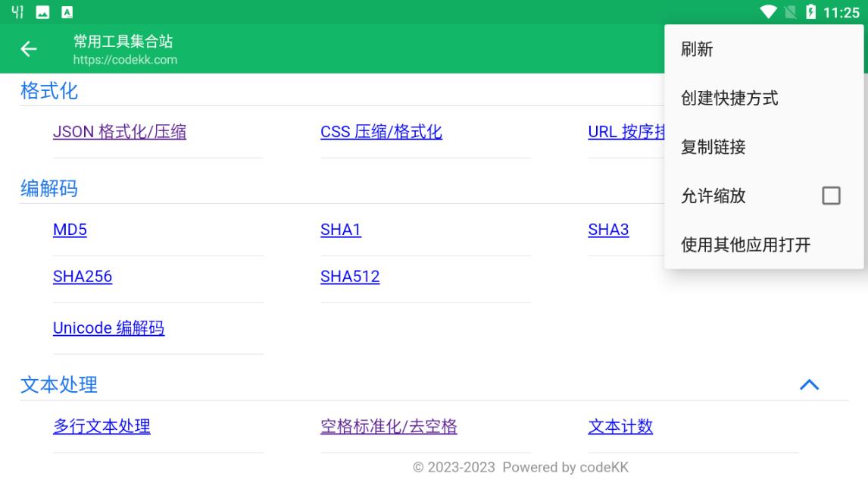Open the SHA256 tool link
The width and height of the screenshot is (868, 489).
82,277
